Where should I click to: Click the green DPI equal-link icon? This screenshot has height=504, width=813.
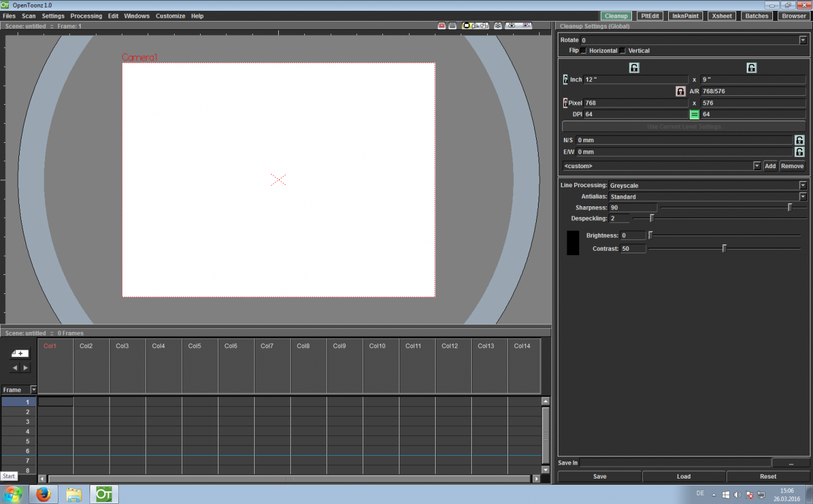pyautogui.click(x=694, y=114)
